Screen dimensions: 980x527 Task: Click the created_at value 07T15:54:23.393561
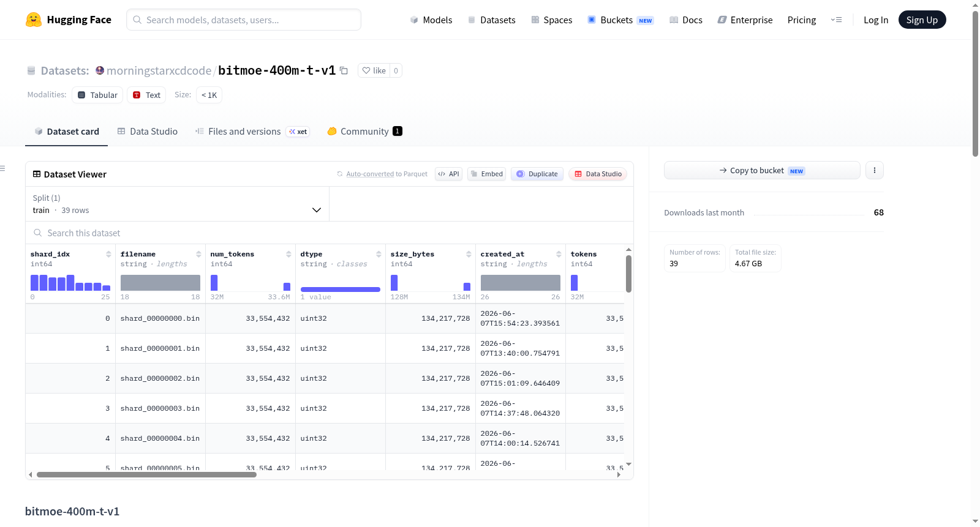pos(520,323)
